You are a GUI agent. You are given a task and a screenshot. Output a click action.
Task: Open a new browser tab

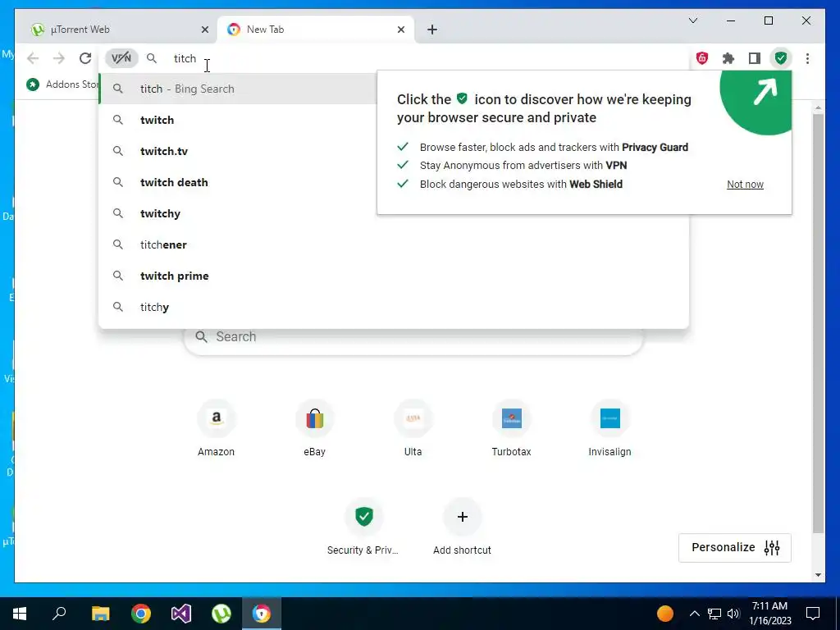point(432,30)
